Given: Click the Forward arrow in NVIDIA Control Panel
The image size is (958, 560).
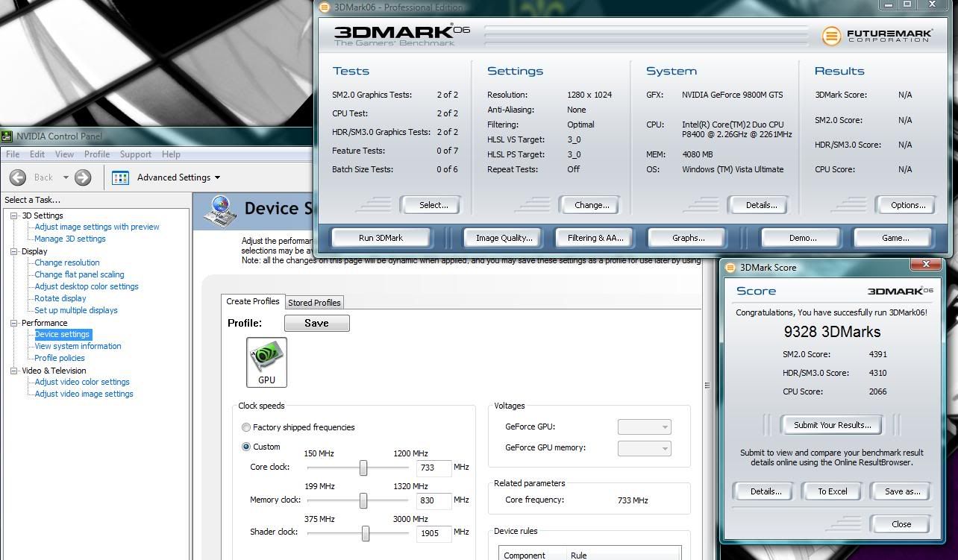Looking at the screenshot, I should click(83, 177).
